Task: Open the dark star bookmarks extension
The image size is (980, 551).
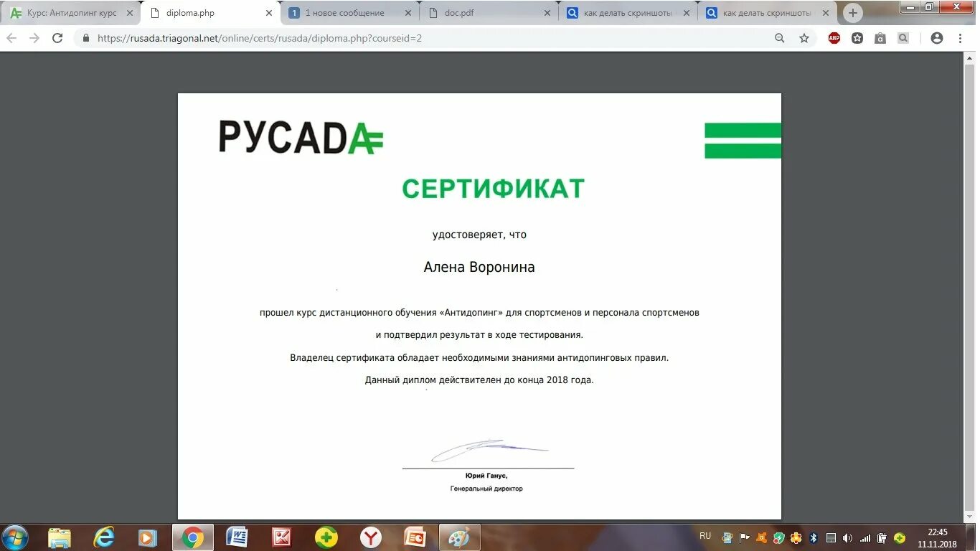Action: point(857,38)
